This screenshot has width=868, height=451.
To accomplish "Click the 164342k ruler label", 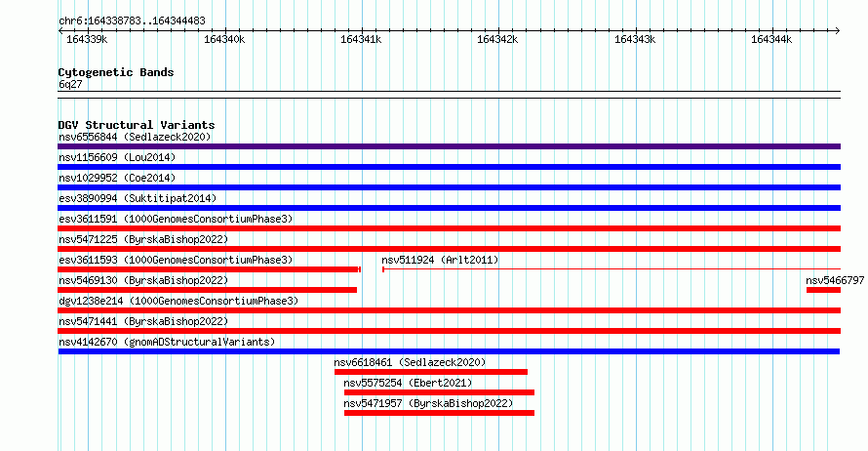I will (x=497, y=39).
